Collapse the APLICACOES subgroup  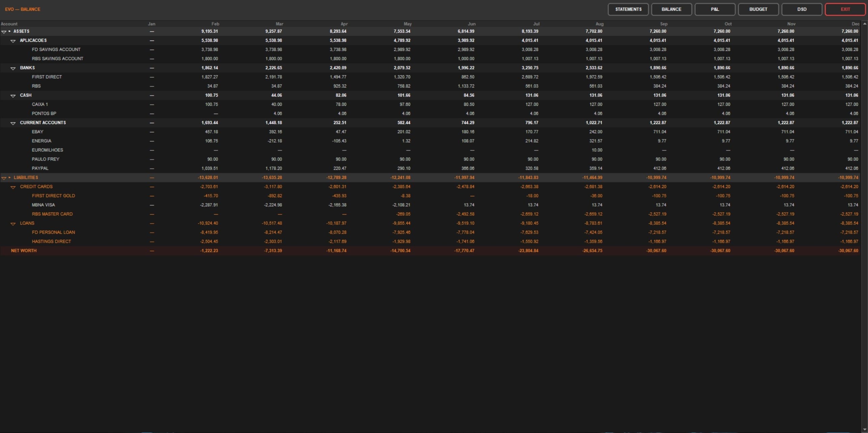[13, 41]
